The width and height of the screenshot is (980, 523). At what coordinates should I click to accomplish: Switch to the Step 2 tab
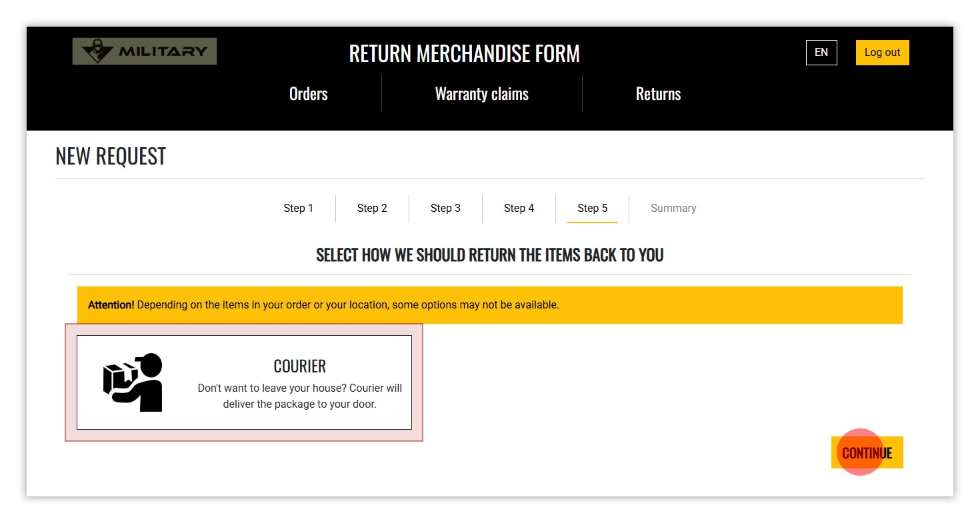pos(372,209)
